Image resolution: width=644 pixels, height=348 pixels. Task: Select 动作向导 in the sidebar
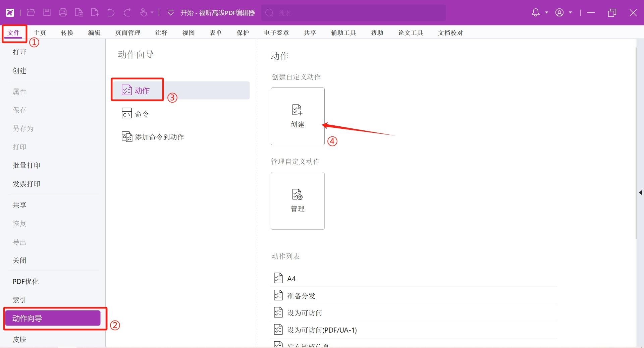[53, 318]
